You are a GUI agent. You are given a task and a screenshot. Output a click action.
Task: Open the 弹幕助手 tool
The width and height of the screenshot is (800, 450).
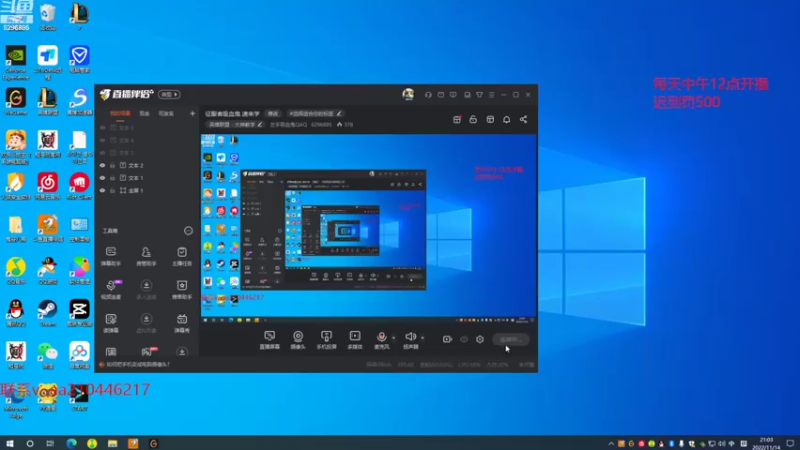pos(111,256)
